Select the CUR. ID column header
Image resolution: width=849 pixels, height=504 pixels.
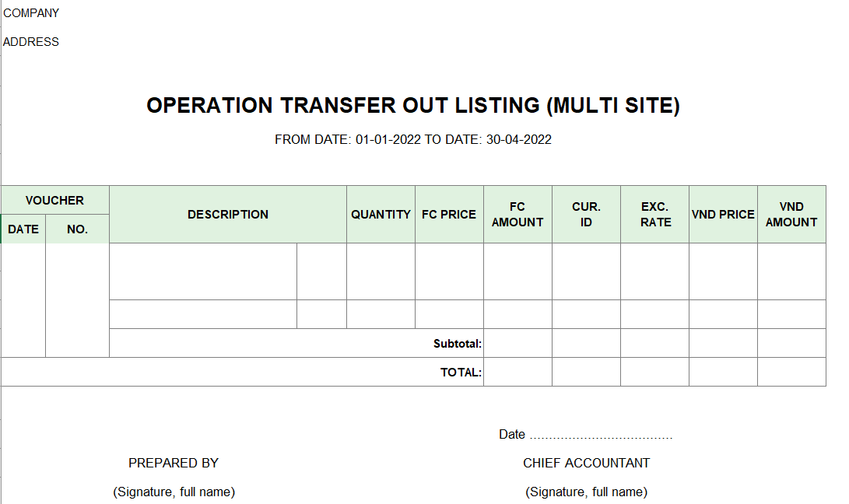point(587,215)
